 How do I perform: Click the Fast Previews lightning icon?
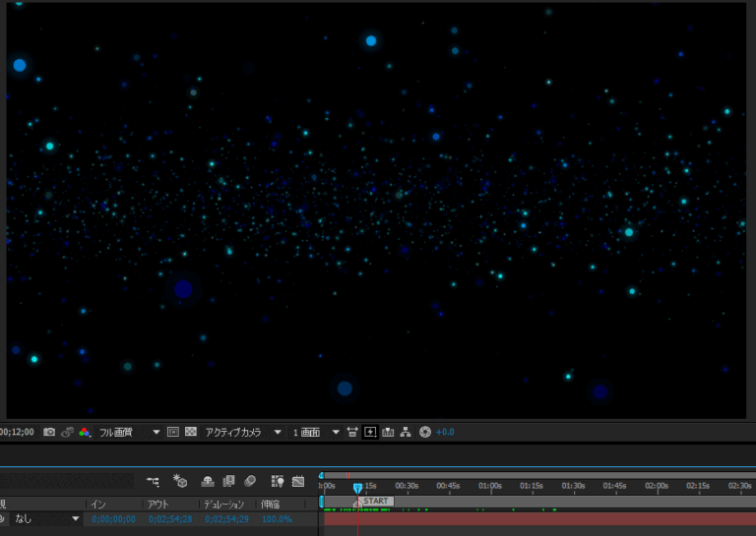pyautogui.click(x=370, y=432)
